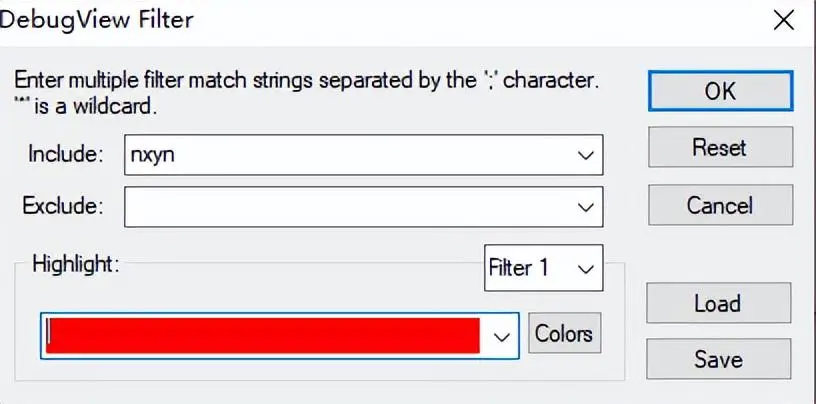Focus the Include field containing nxyn

(340, 154)
